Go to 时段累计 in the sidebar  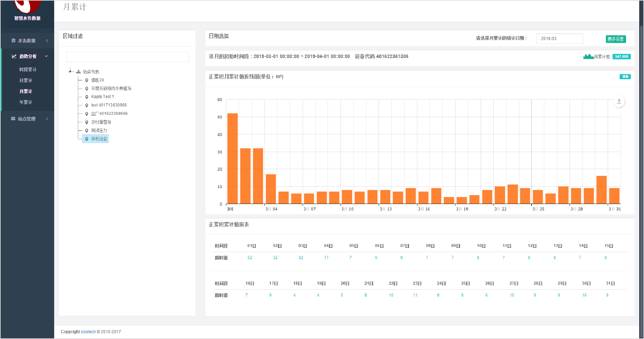tap(28, 70)
